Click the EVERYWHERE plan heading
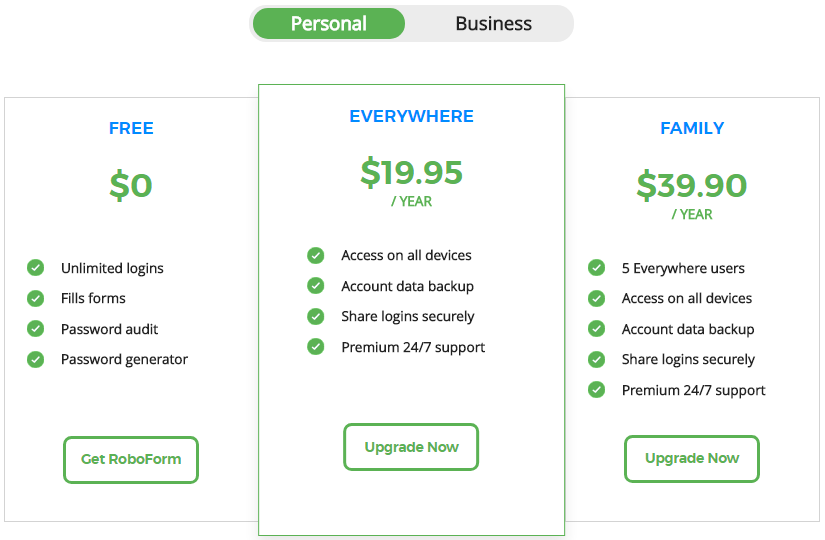 pos(411,116)
